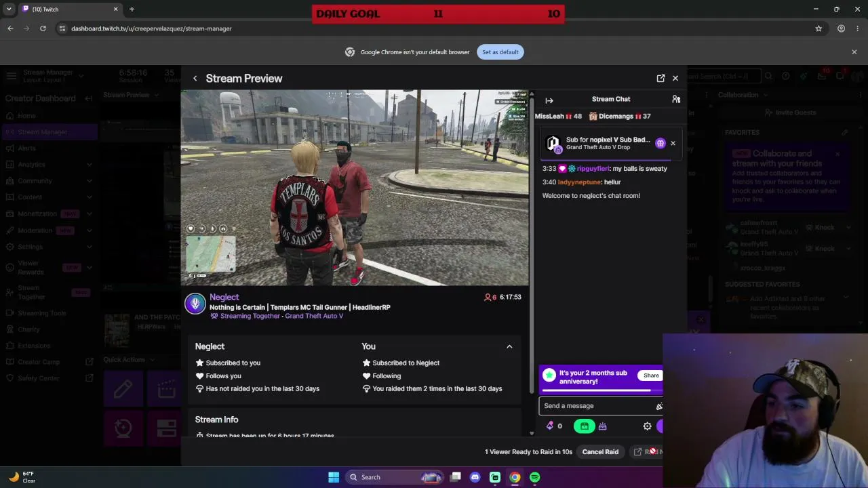Collapse the Stream Chat panel

tap(549, 100)
